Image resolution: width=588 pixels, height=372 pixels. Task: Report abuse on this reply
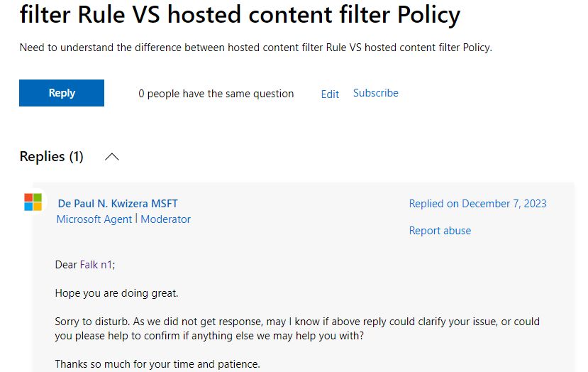tap(440, 231)
